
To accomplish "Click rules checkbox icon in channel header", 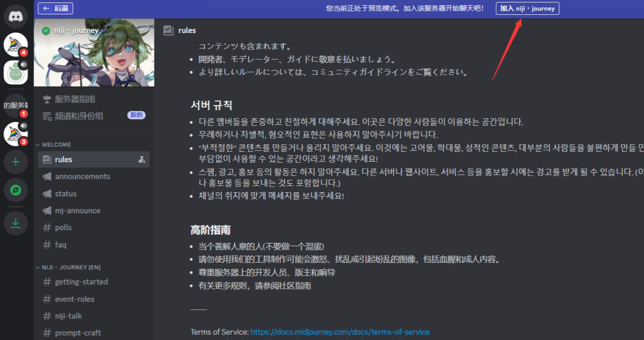I will (168, 30).
